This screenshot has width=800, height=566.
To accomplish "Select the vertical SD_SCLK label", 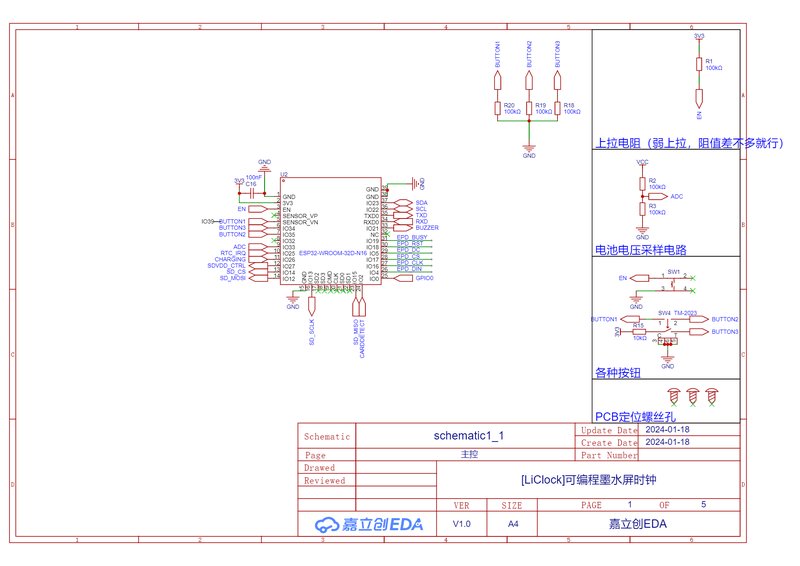I will [x=312, y=332].
